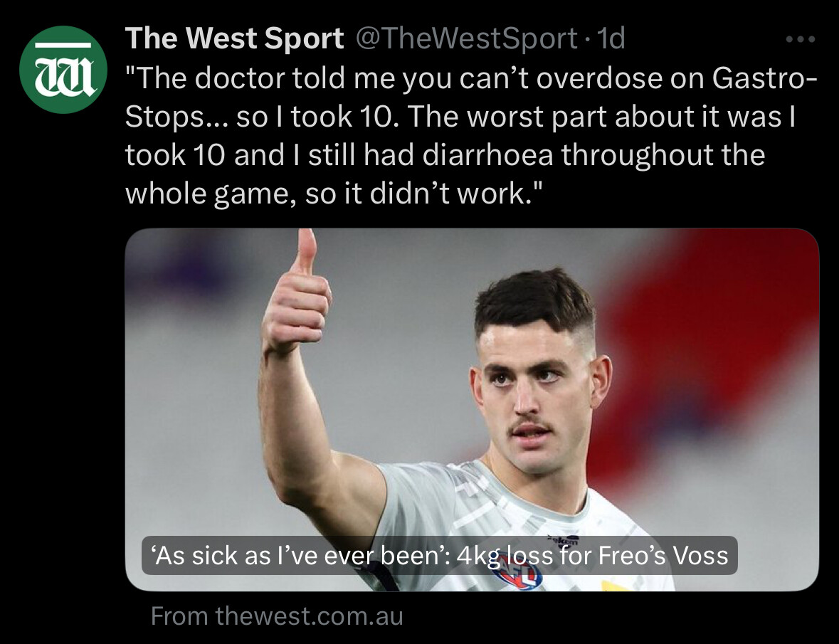Click the word 'diarrhoea' in the tweet

tap(488, 155)
